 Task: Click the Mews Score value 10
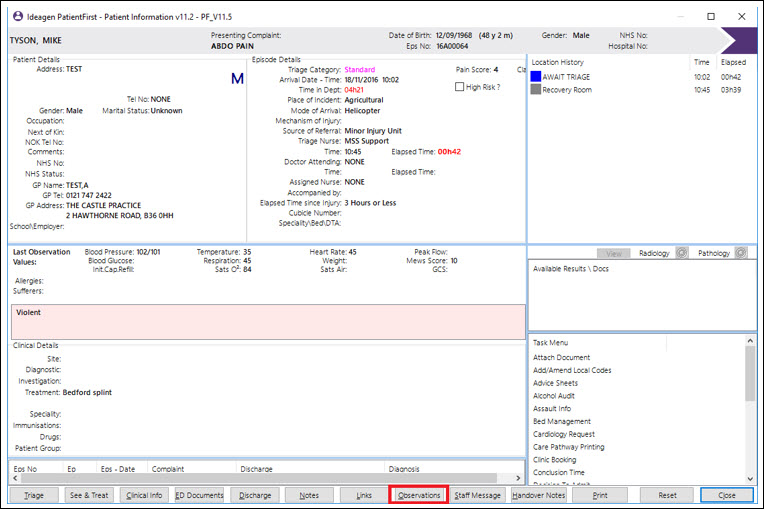[454, 261]
